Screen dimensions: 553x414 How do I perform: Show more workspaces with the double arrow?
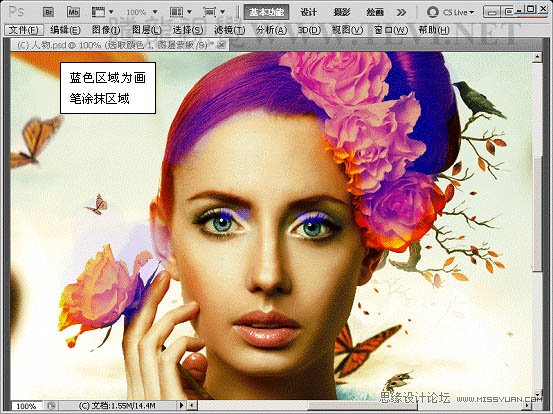tap(401, 12)
